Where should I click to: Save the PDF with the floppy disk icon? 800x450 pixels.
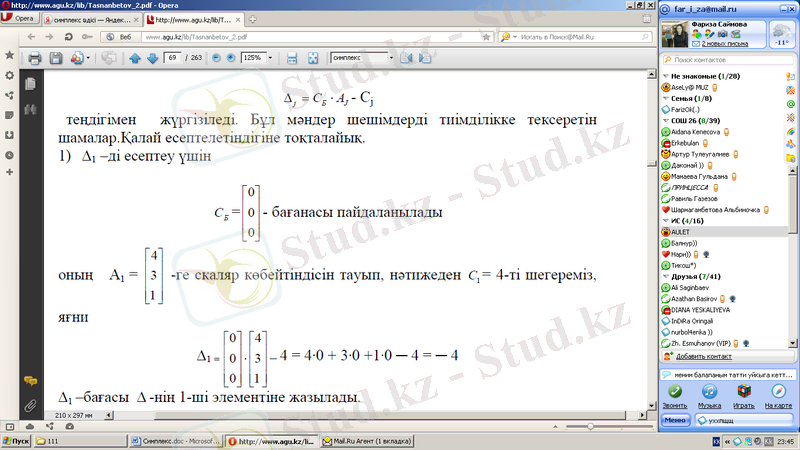click(56, 58)
